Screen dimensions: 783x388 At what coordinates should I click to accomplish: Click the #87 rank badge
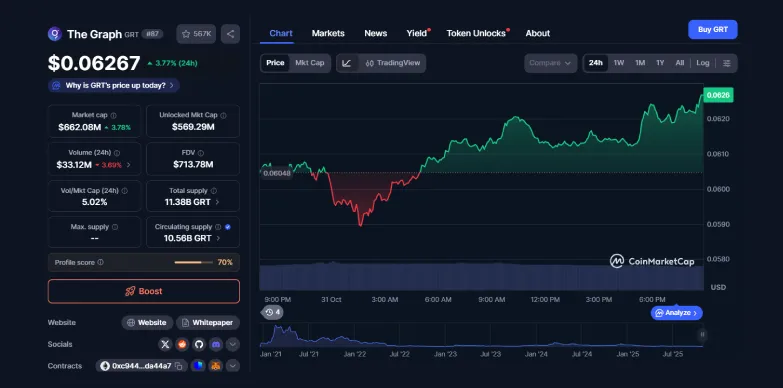coord(152,34)
